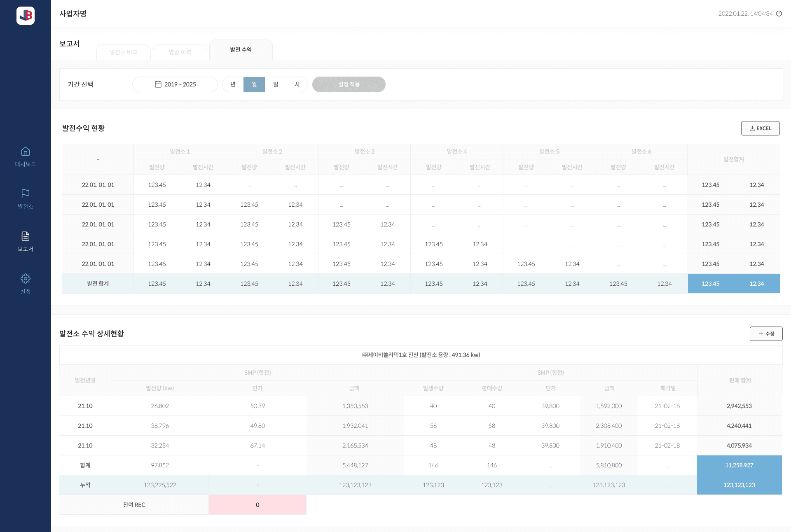Expand the 발전소 1 column header

click(180, 151)
